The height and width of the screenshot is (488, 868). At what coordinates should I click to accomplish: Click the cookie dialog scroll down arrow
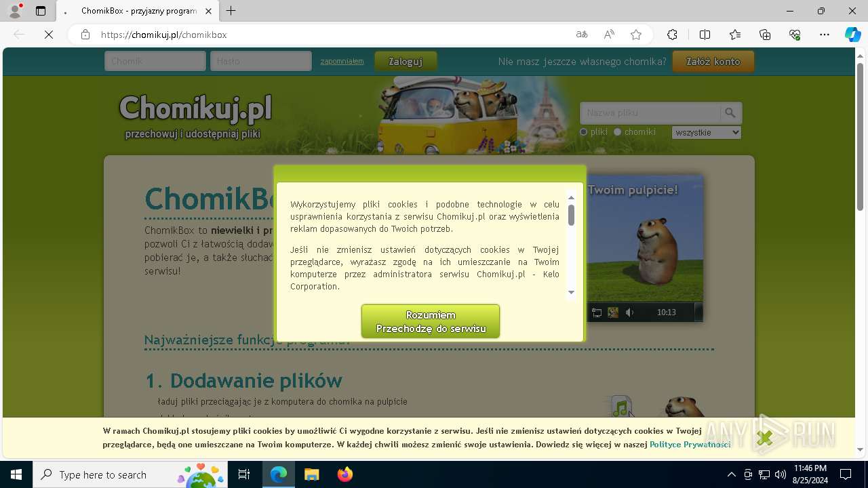coord(571,292)
